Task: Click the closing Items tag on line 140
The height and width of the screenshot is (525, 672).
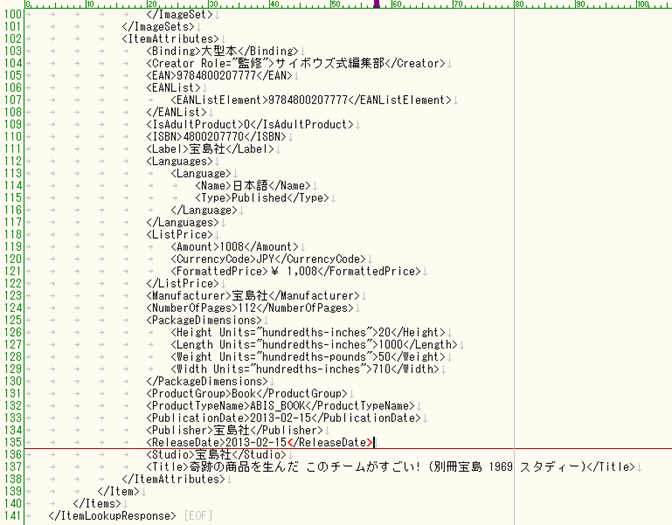Action: [97, 503]
